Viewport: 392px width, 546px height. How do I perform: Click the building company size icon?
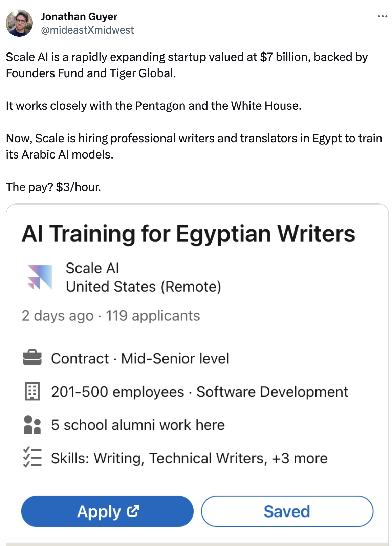click(x=32, y=391)
